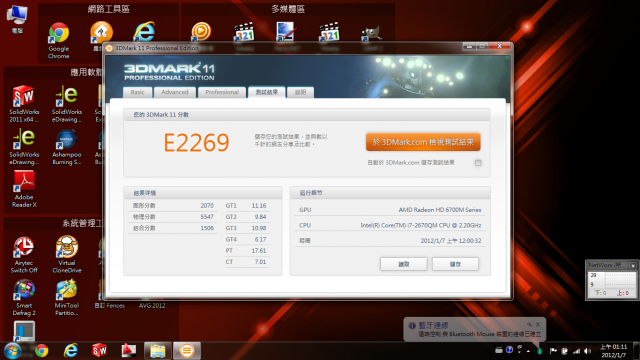Open the 說明 help tab
This screenshot has height=360, width=640.
(x=300, y=92)
